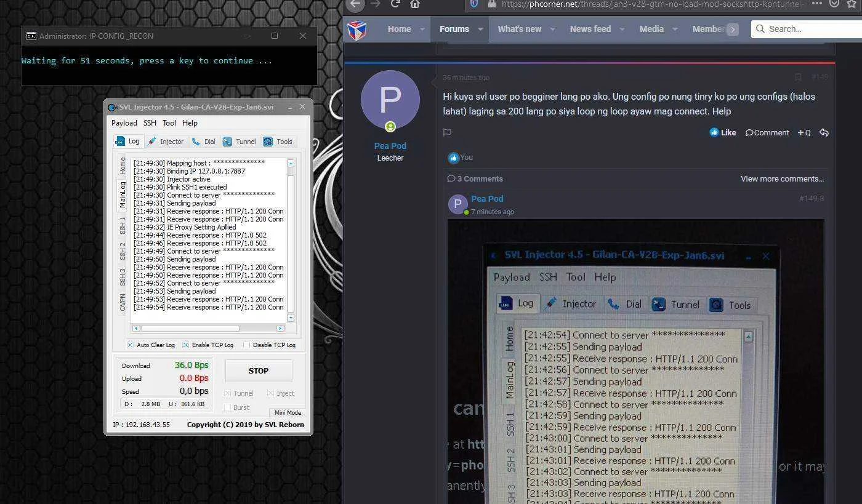This screenshot has height=504, width=862.
Task: Check Disable TCP Log
Action: 246,345
